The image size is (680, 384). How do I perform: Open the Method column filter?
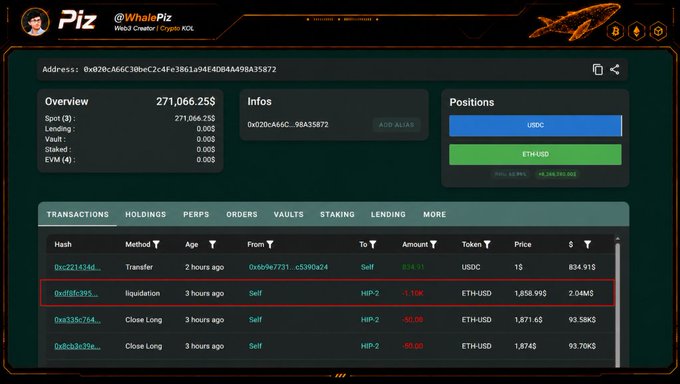(x=156, y=245)
